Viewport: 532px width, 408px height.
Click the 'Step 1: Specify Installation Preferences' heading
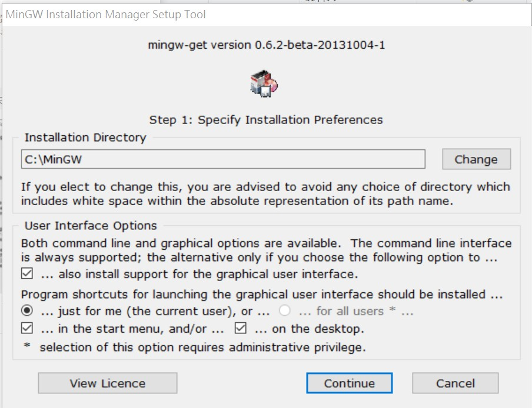pyautogui.click(x=266, y=119)
